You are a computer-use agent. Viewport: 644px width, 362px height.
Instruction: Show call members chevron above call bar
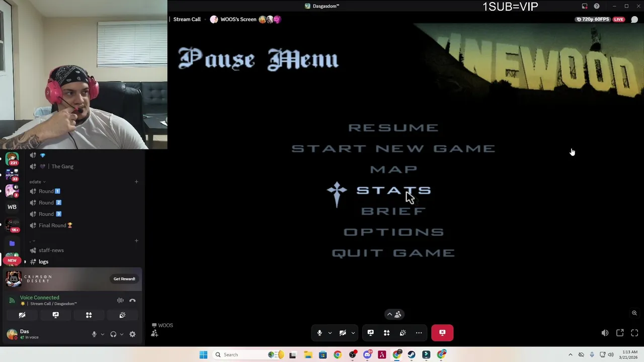(393, 314)
